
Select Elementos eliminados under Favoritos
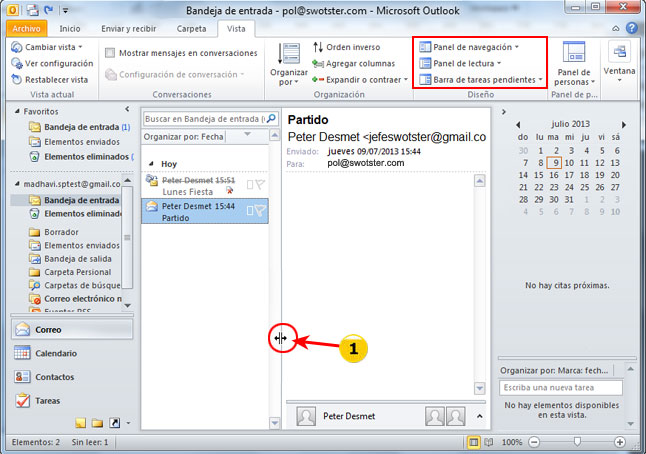click(x=81, y=157)
